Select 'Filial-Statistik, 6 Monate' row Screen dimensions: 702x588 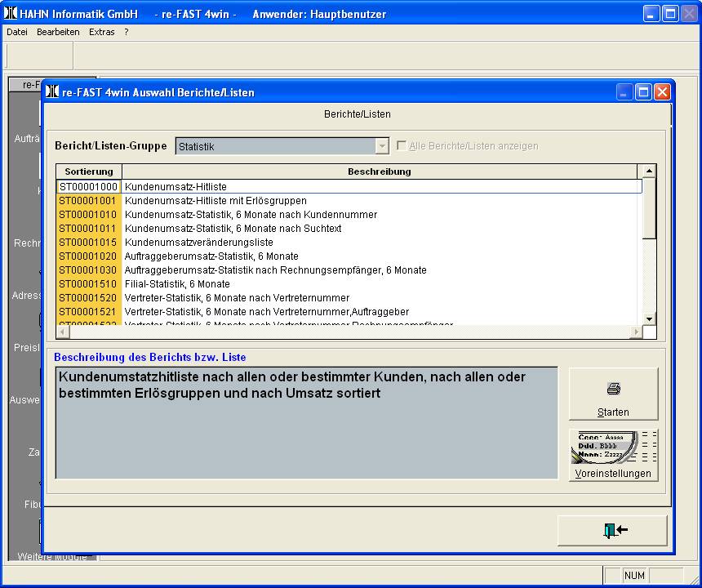pyautogui.click(x=349, y=284)
